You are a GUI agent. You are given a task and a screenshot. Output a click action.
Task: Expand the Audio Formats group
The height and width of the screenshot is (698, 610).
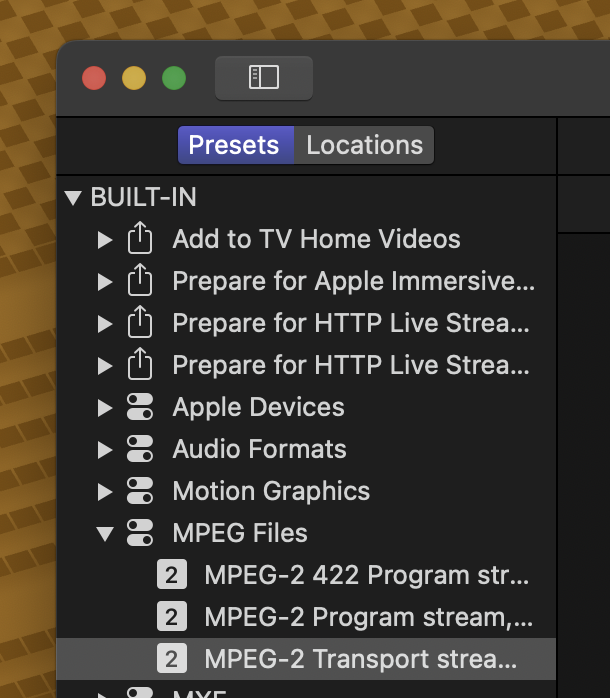pyautogui.click(x=105, y=450)
